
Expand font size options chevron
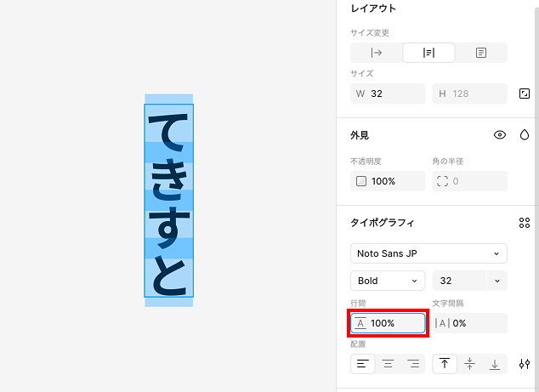pos(496,281)
